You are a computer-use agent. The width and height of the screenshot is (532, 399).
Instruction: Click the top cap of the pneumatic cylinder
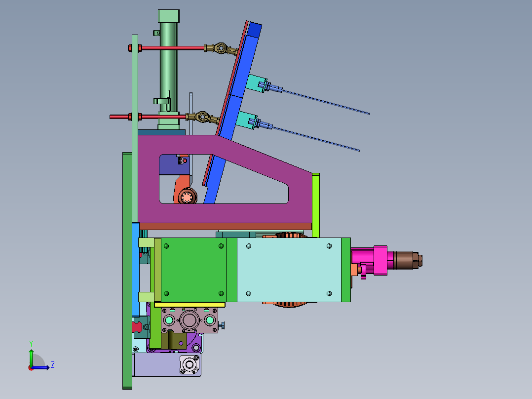[169, 16]
